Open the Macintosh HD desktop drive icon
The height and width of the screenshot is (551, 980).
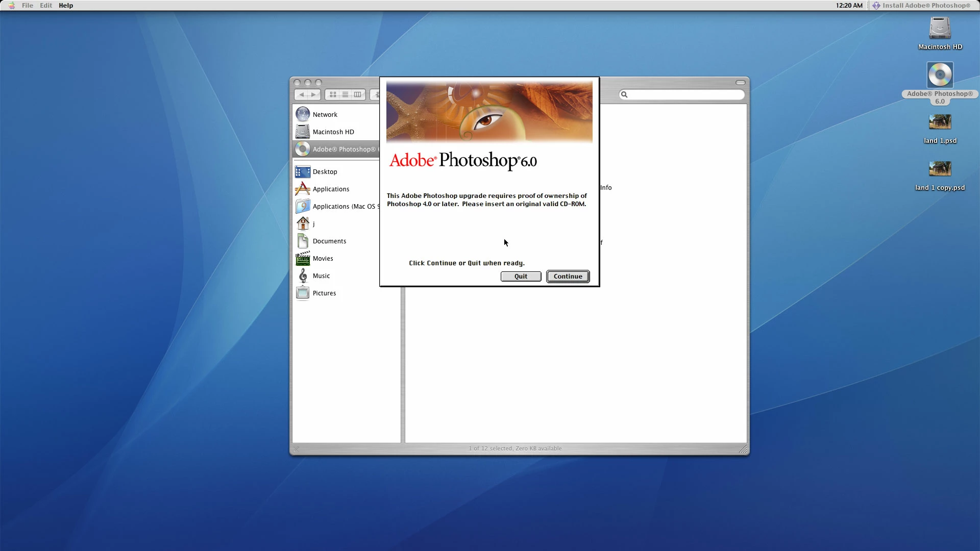pyautogui.click(x=940, y=29)
